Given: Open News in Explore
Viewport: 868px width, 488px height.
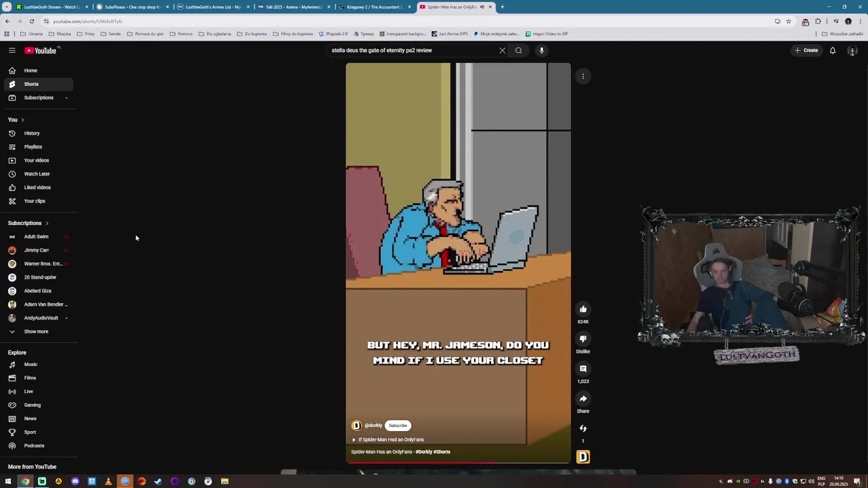Looking at the screenshot, I should pyautogui.click(x=37, y=419).
